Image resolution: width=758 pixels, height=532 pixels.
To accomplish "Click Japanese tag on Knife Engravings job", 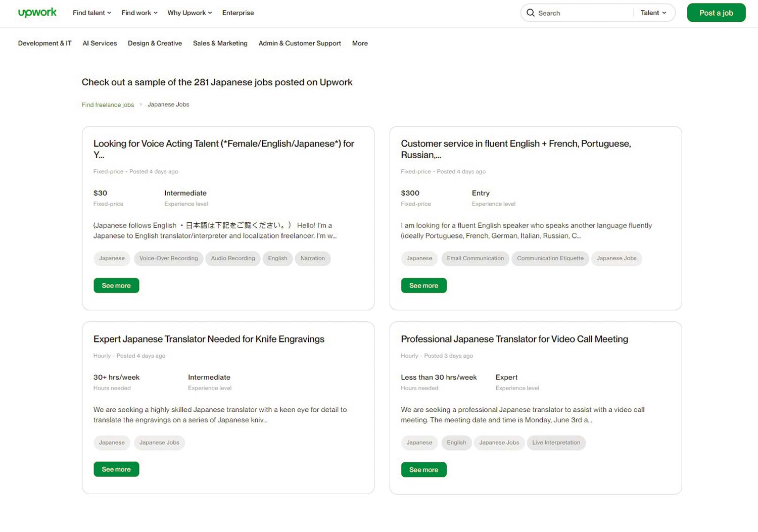I will 112,443.
